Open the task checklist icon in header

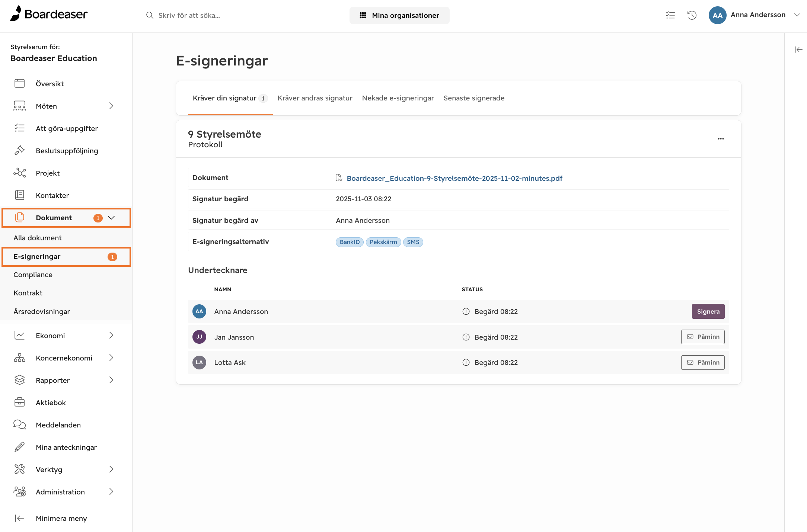(x=670, y=15)
